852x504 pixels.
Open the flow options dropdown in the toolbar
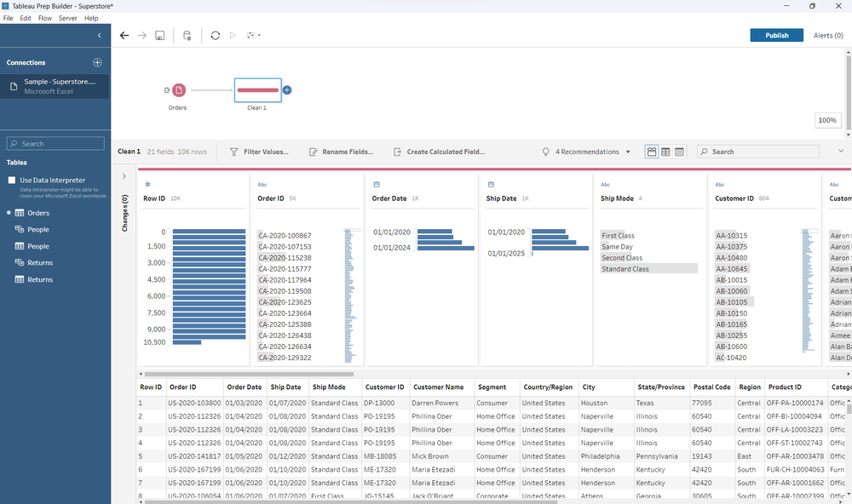(x=253, y=35)
